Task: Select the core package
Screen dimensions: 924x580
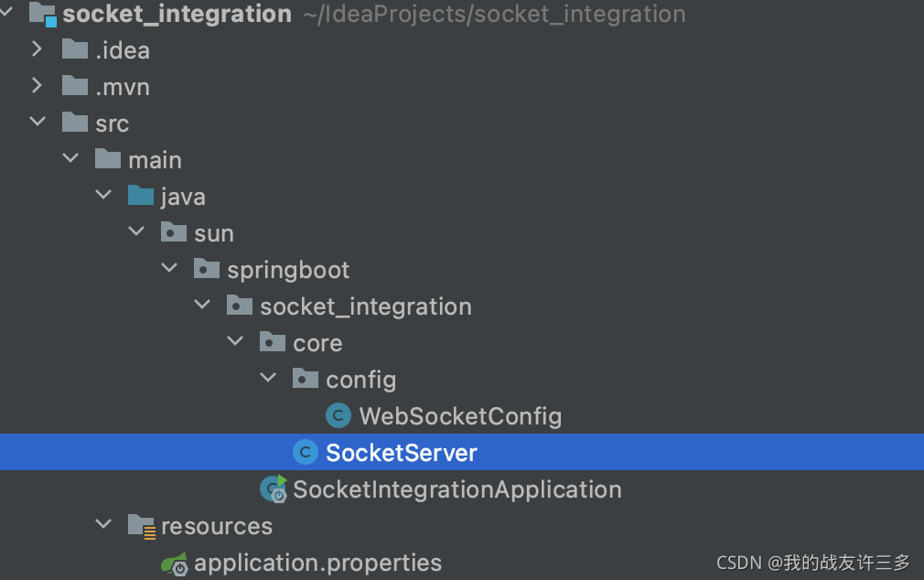Action: click(x=317, y=343)
